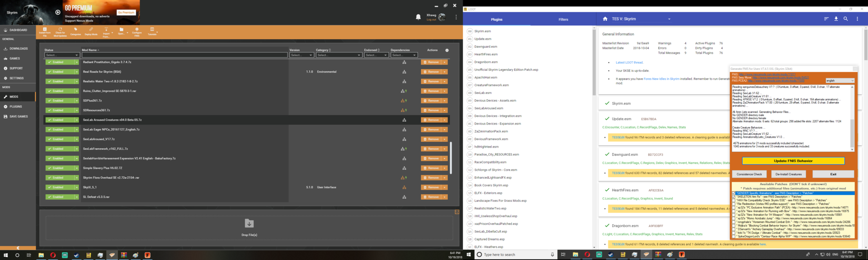Toggle Enabled status for SkyUI_5_1 mod
The height and width of the screenshot is (260, 868).
(x=60, y=187)
